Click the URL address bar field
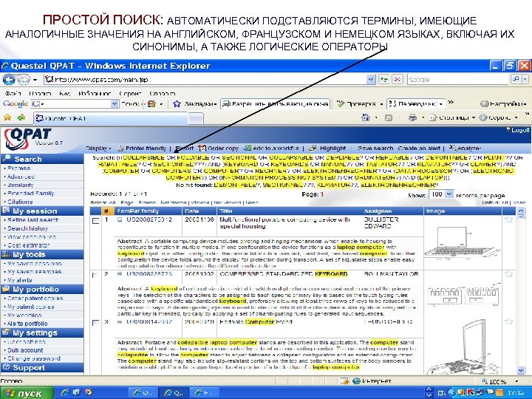The width and height of the screenshot is (532, 399). (205, 80)
